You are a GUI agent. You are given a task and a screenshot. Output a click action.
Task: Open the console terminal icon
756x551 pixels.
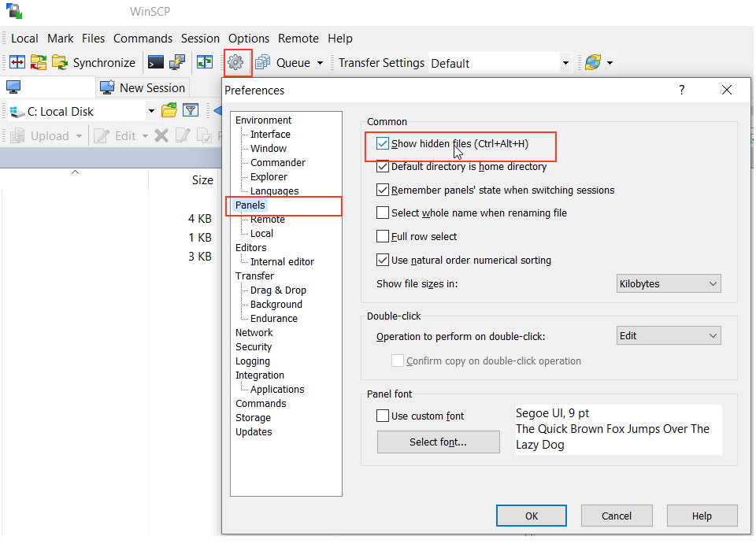156,62
